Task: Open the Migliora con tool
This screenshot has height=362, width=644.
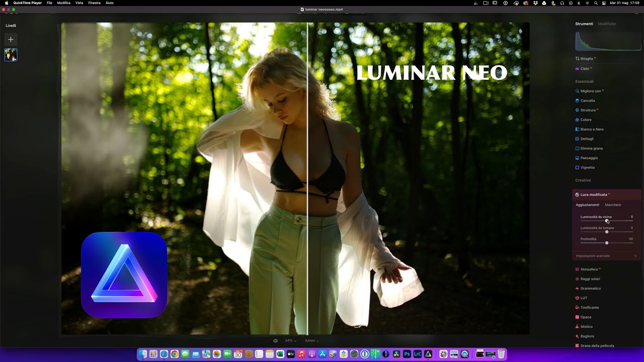Action: tap(590, 91)
